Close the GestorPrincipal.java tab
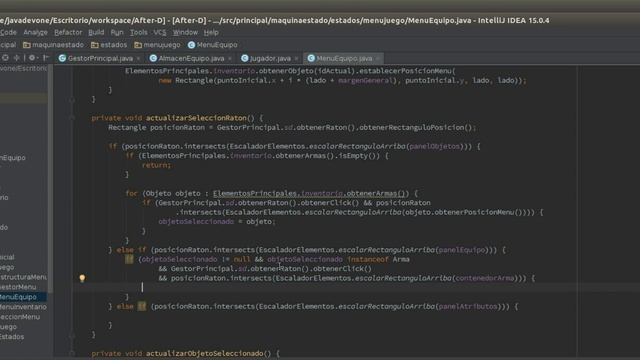The width and height of the screenshot is (640, 360). point(138,59)
